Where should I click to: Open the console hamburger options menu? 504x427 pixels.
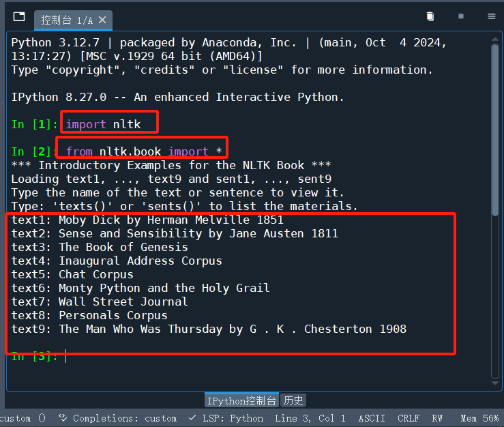click(x=492, y=16)
